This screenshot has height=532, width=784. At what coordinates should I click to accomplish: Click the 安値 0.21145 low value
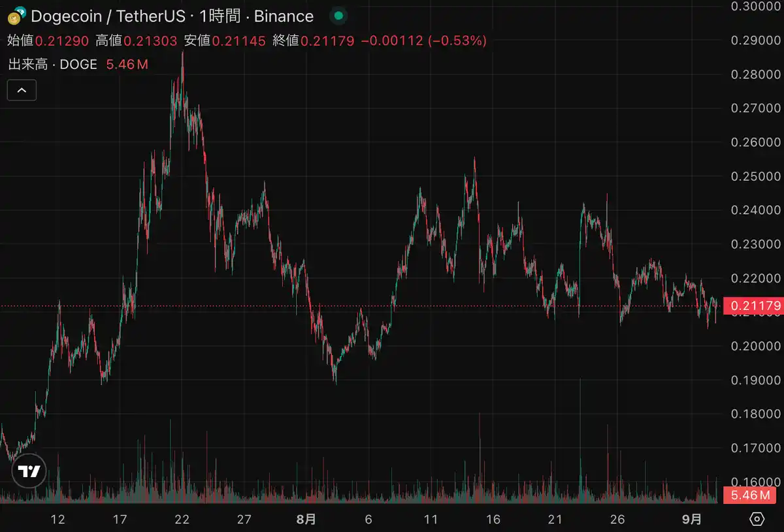point(225,41)
